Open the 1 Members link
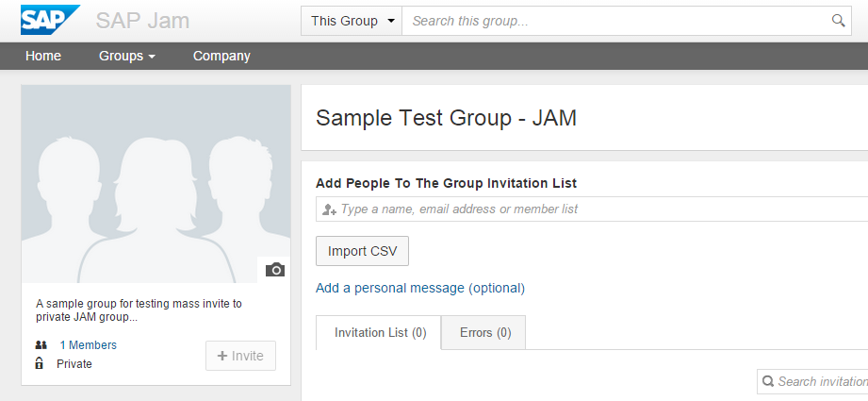868x401 pixels. [88, 345]
